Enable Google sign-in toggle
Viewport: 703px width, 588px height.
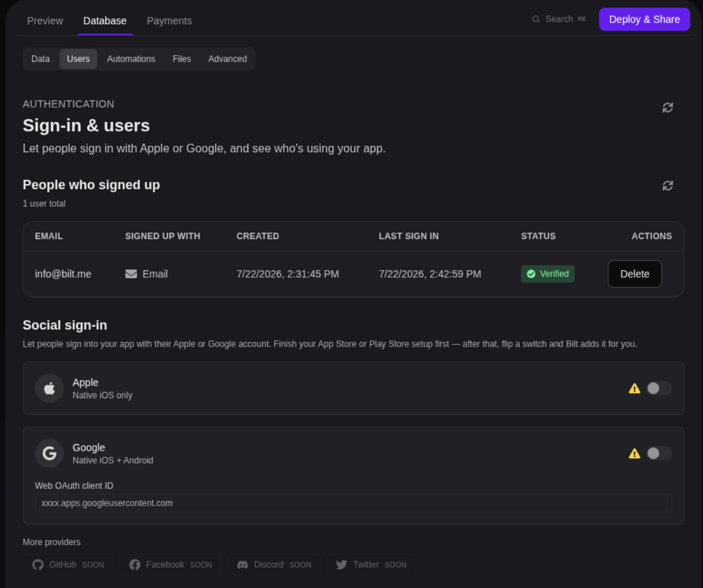coord(659,453)
